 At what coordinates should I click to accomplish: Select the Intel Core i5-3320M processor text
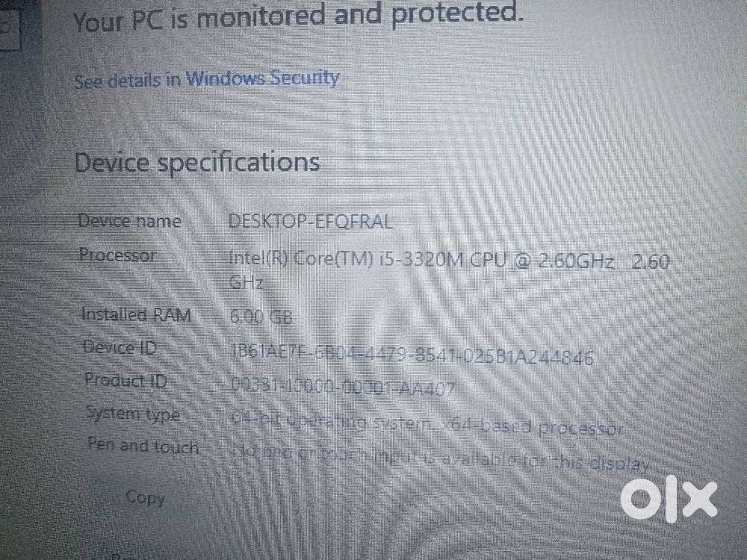[x=449, y=270]
